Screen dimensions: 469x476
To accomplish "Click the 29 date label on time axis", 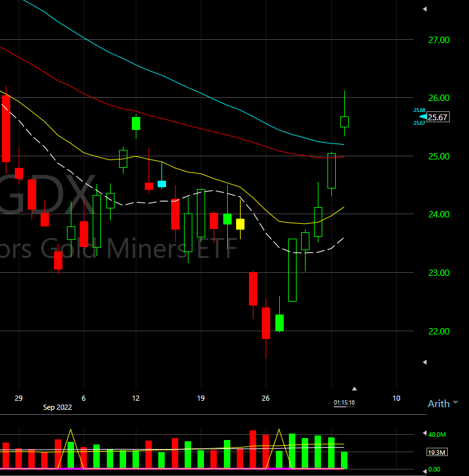I will point(19,398).
